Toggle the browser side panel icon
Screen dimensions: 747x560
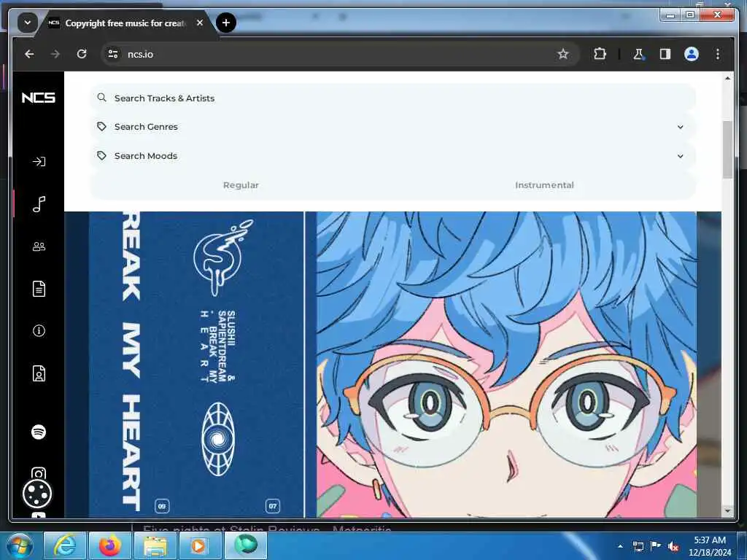coord(665,54)
